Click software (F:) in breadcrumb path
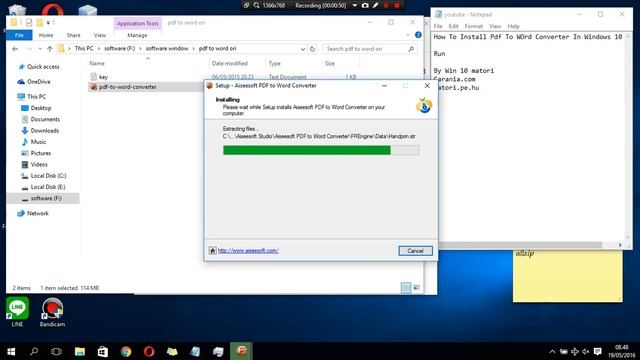 point(120,49)
